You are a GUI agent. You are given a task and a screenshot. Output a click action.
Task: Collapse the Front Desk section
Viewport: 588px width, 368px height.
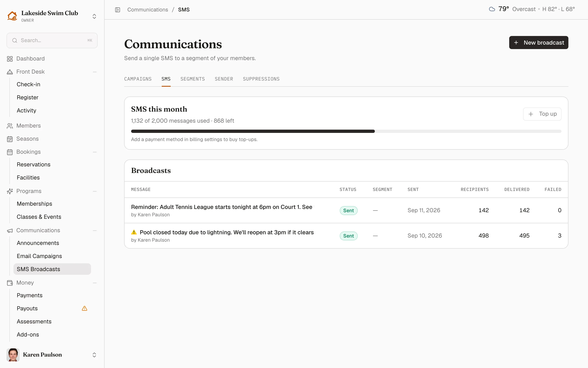click(x=95, y=72)
